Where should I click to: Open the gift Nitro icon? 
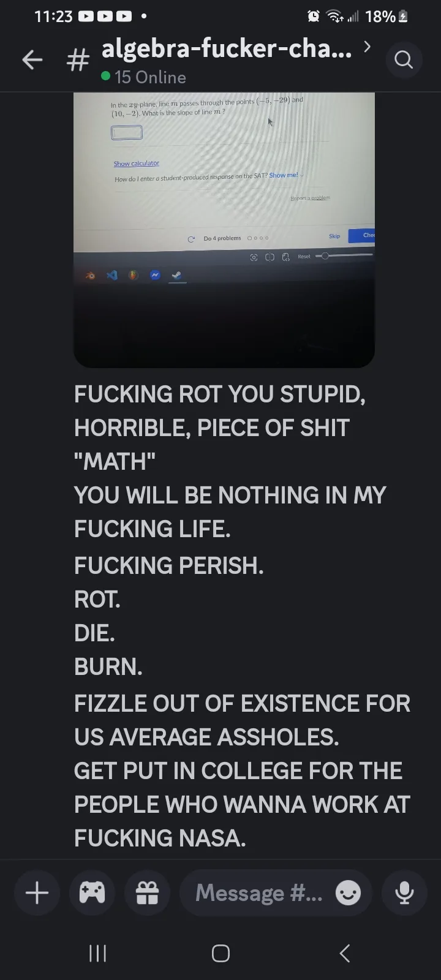[x=147, y=892]
